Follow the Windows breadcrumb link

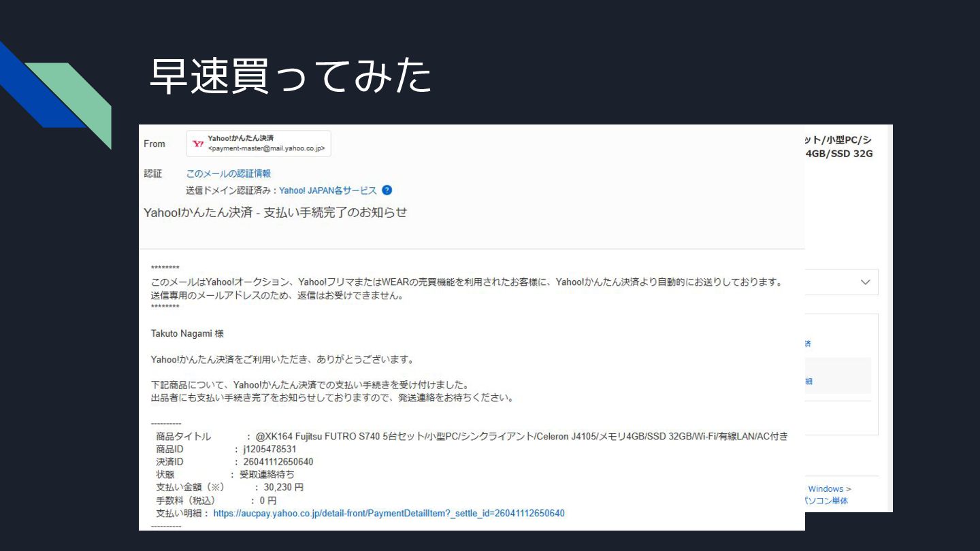click(x=826, y=488)
